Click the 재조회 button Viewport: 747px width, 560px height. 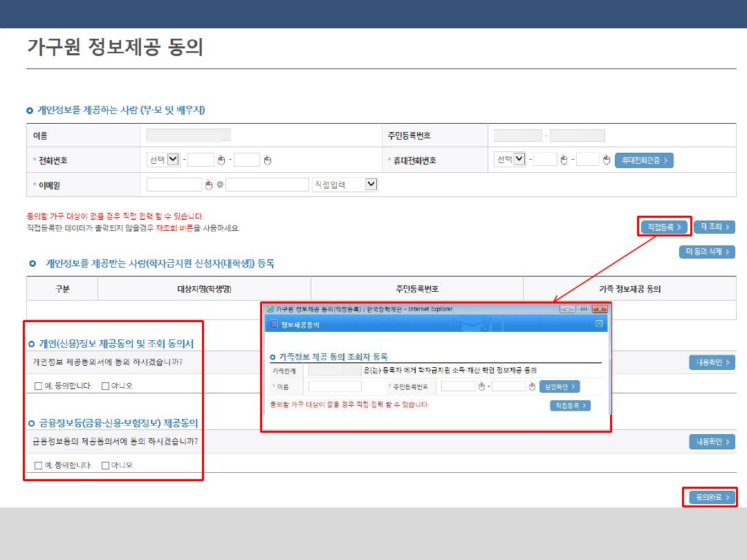714,227
